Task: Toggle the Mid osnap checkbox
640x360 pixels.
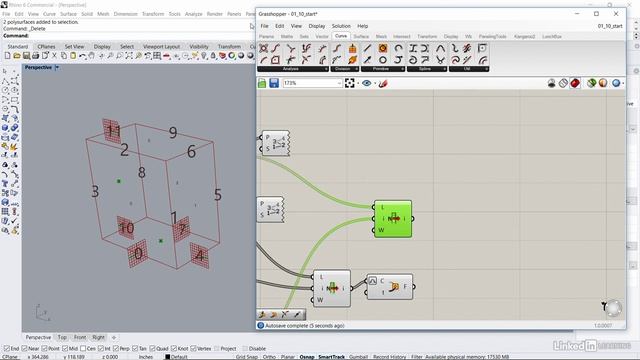Action: [65, 349]
